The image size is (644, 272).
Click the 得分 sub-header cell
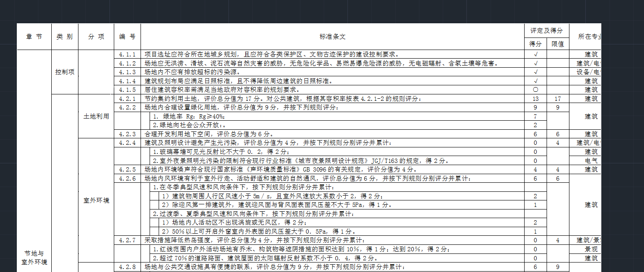click(535, 44)
